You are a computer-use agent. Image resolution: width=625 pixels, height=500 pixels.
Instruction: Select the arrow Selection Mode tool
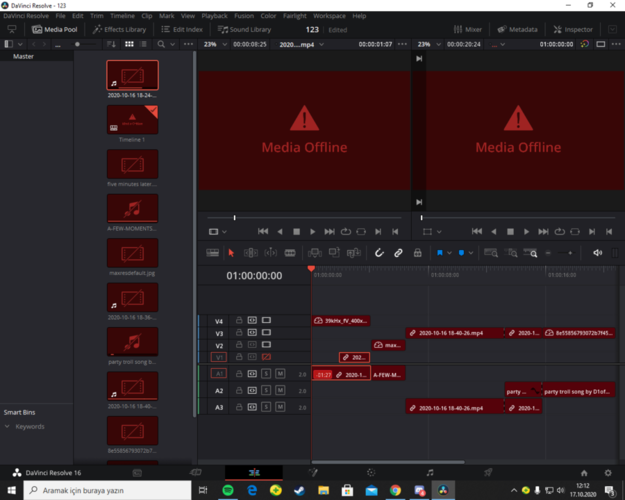pyautogui.click(x=231, y=253)
